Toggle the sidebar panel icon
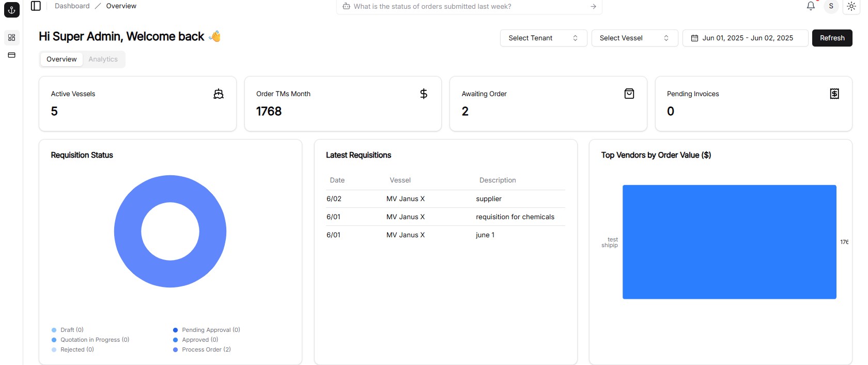 [36, 6]
